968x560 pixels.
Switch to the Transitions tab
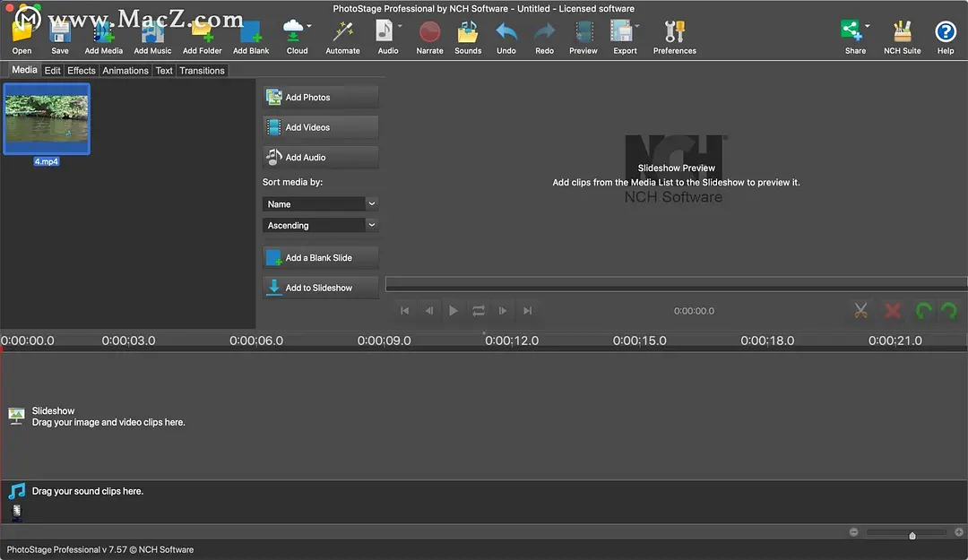point(202,71)
